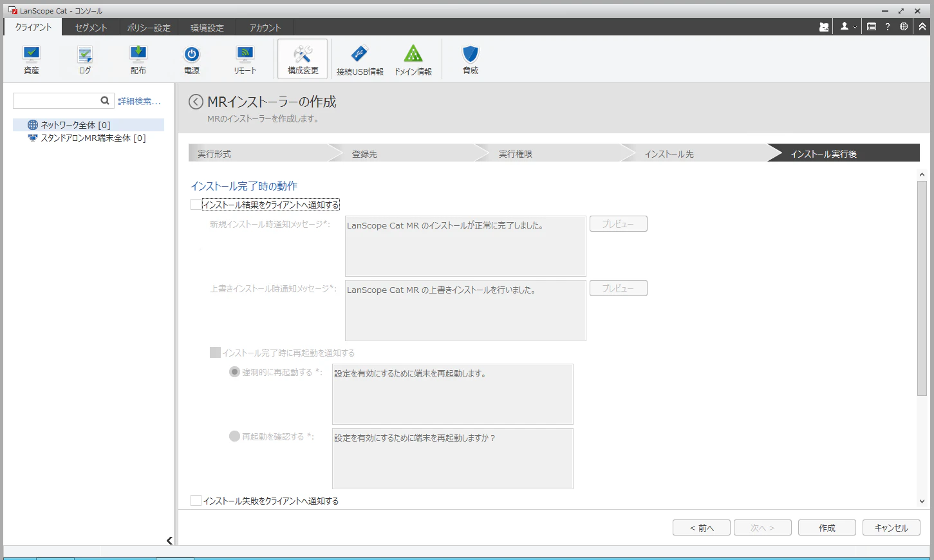This screenshot has height=560, width=934.
Task: Open the リモート (remote) toolbar icon
Action: tap(245, 59)
